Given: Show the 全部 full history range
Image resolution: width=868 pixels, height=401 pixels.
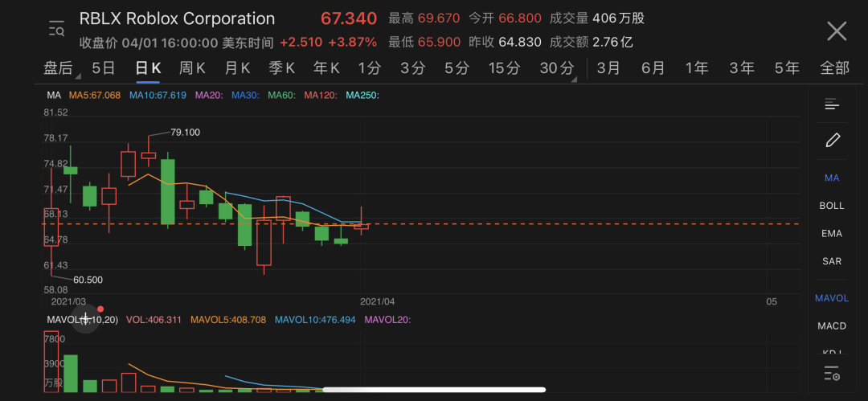Looking at the screenshot, I should pos(834,68).
